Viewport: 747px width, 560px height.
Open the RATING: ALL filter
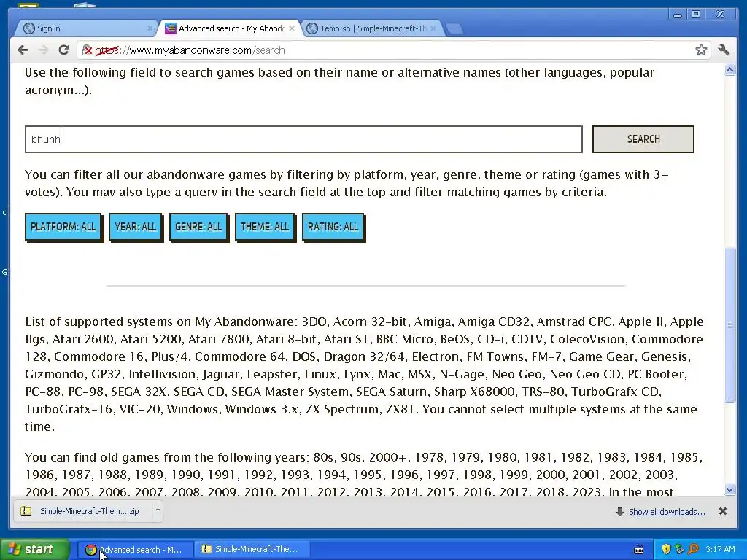(333, 227)
